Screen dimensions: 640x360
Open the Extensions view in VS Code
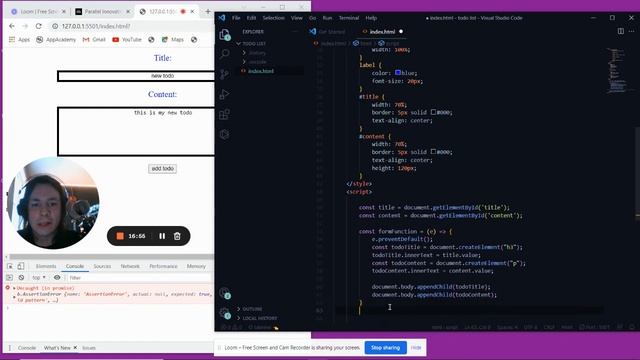pos(224,114)
